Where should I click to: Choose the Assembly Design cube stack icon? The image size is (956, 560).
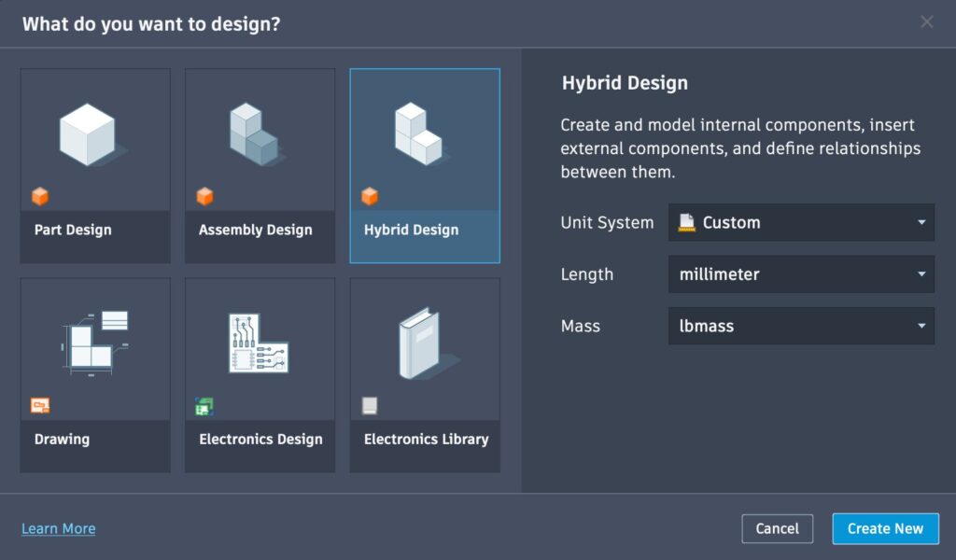tap(260, 135)
